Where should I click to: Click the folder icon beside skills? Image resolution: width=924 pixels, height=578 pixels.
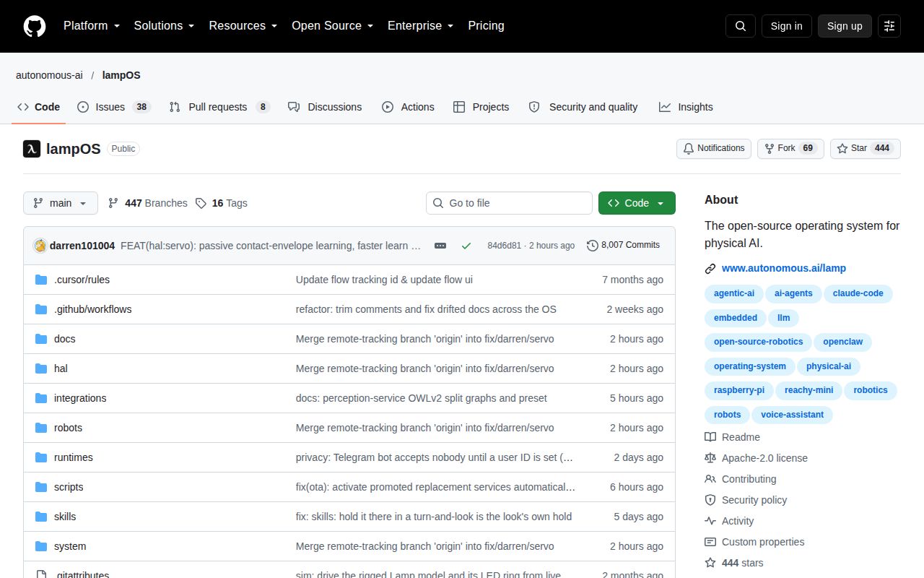click(x=41, y=517)
